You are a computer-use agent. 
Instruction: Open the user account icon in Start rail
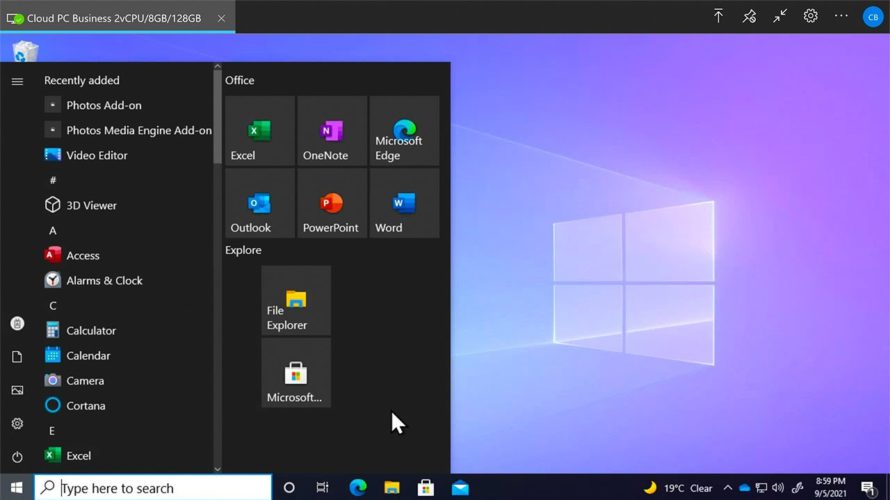click(x=17, y=323)
